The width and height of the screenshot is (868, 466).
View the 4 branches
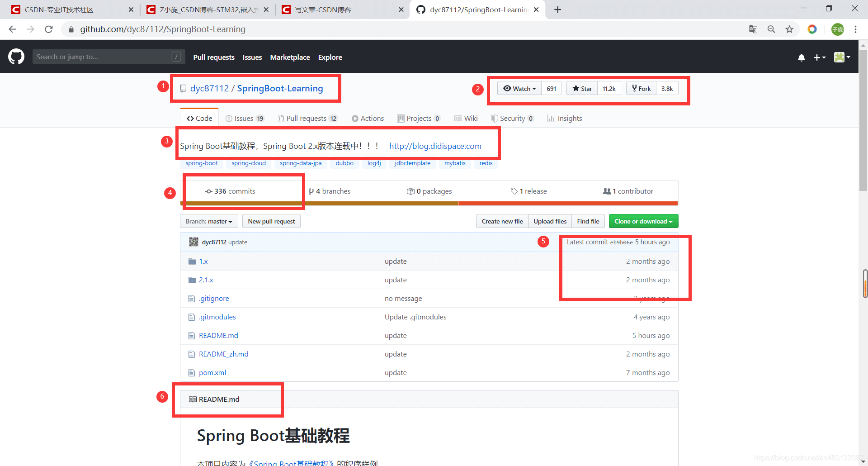pos(329,191)
